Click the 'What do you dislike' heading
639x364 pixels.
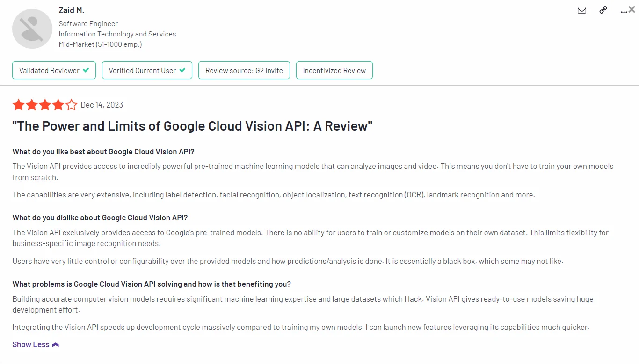100,218
